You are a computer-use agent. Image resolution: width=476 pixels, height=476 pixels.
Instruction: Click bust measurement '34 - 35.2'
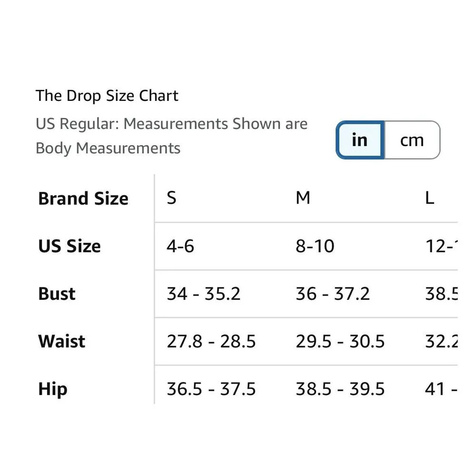[204, 294]
